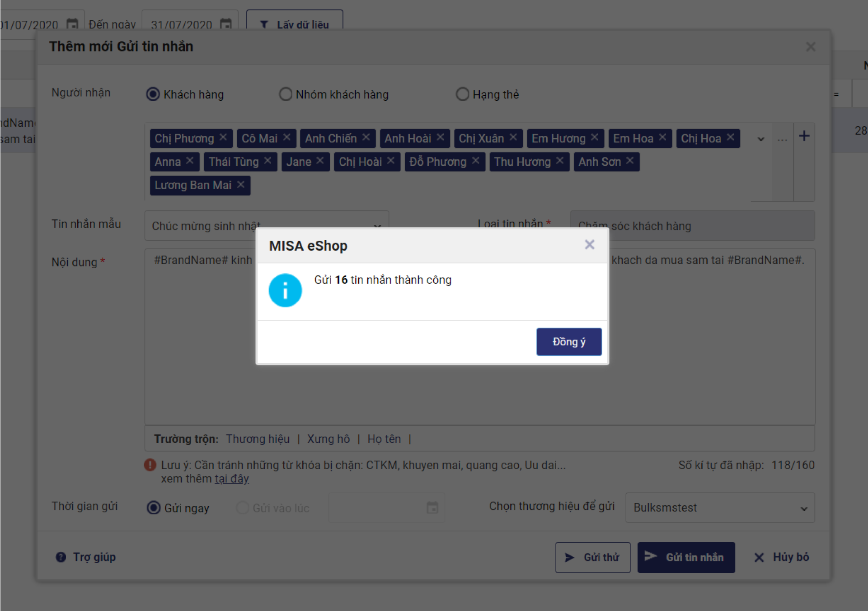868x611 pixels.
Task: Choose the Hạng thẻ radio option
Action: 462,94
